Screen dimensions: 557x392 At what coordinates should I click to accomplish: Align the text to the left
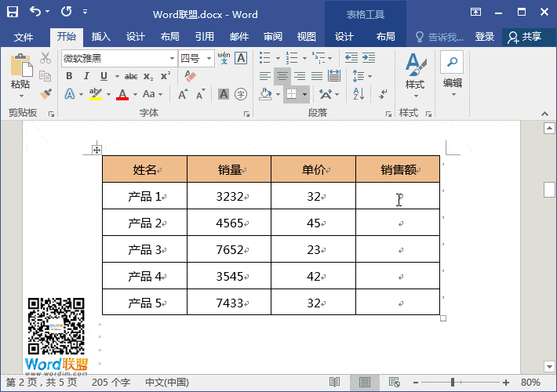pos(264,76)
